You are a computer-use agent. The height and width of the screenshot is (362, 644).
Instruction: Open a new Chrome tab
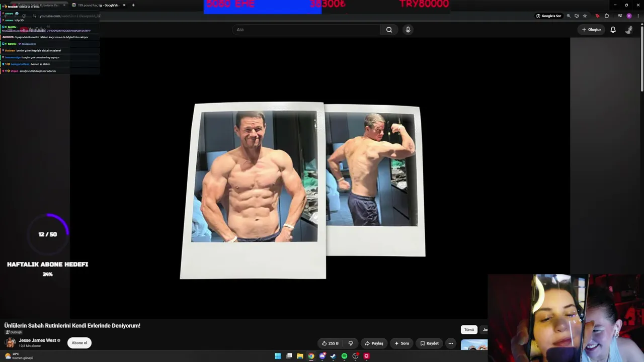coord(133,5)
